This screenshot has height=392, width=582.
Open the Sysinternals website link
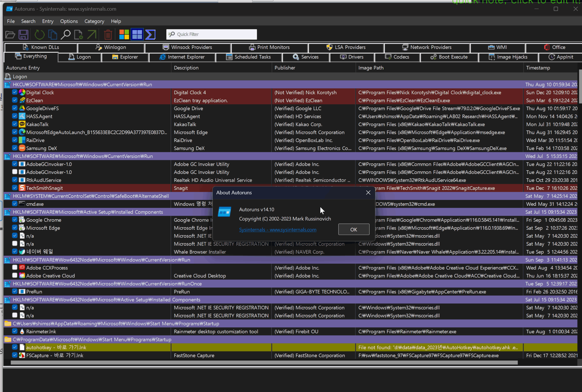[278, 230]
